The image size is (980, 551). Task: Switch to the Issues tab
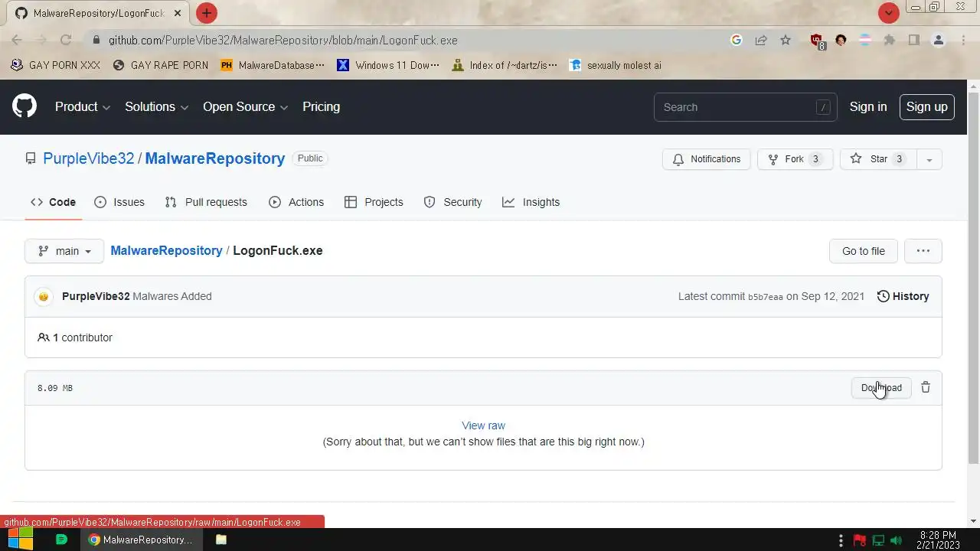point(119,202)
